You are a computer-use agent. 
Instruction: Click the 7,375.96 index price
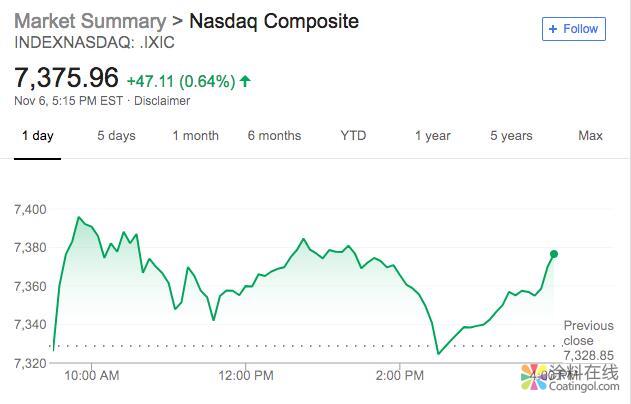(66, 77)
